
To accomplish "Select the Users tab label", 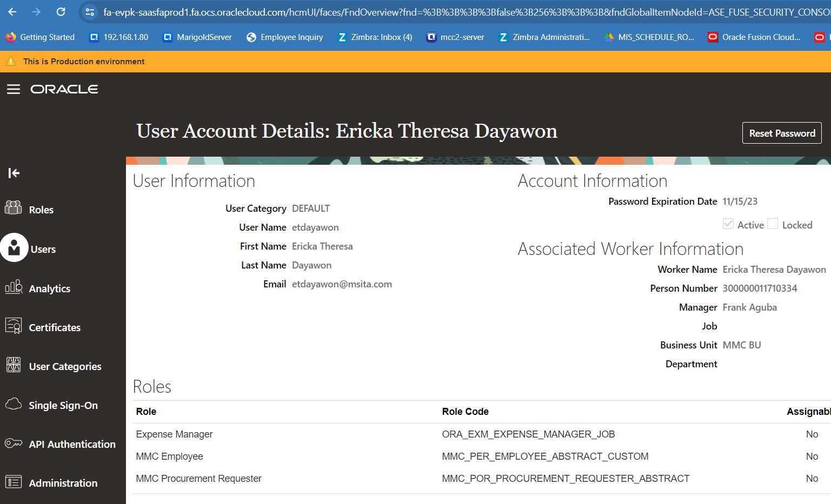I will click(x=43, y=250).
